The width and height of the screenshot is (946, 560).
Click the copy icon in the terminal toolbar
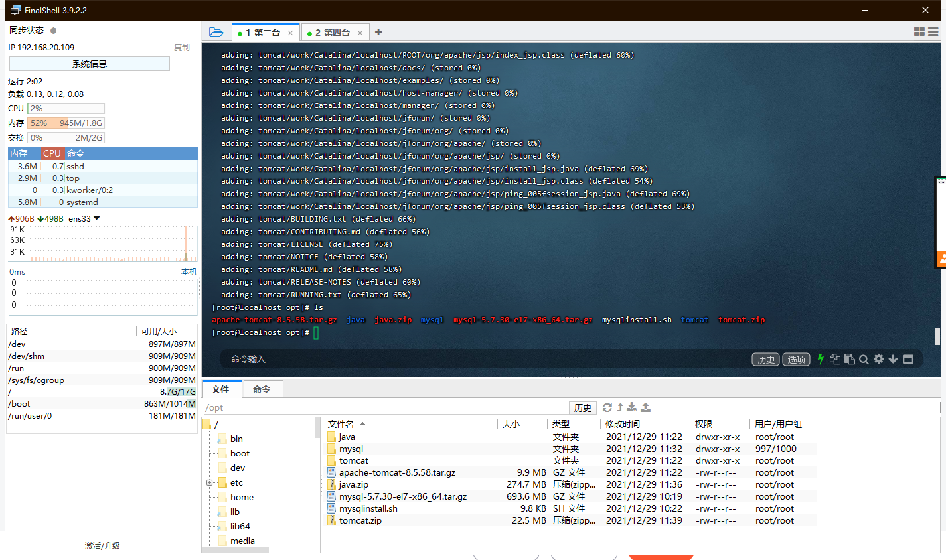coord(836,359)
